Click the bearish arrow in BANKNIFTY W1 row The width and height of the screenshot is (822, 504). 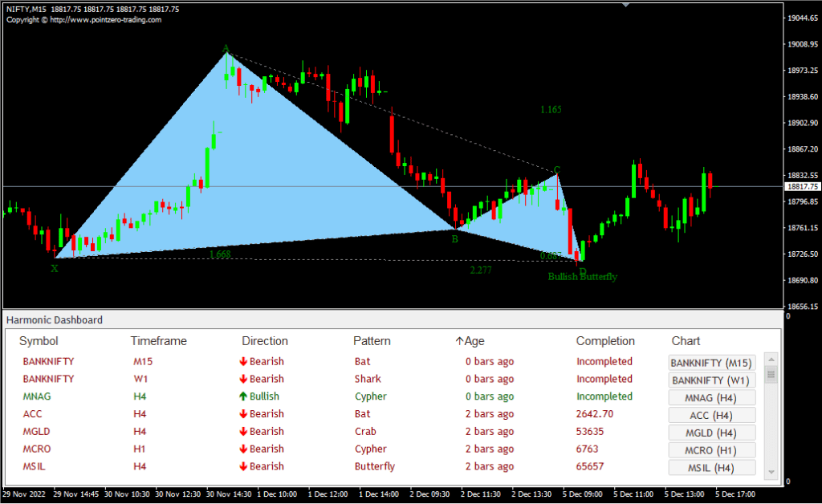pos(243,379)
